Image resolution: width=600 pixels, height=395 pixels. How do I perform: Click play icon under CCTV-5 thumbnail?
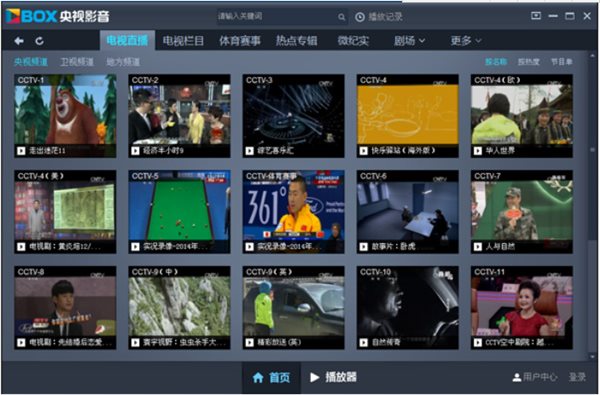135,247
